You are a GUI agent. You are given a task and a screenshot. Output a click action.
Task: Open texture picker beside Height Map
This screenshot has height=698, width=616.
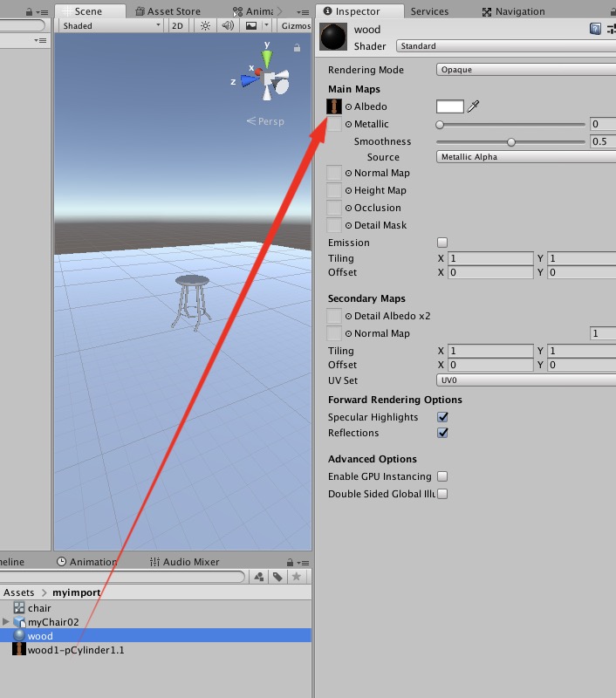[348, 190]
